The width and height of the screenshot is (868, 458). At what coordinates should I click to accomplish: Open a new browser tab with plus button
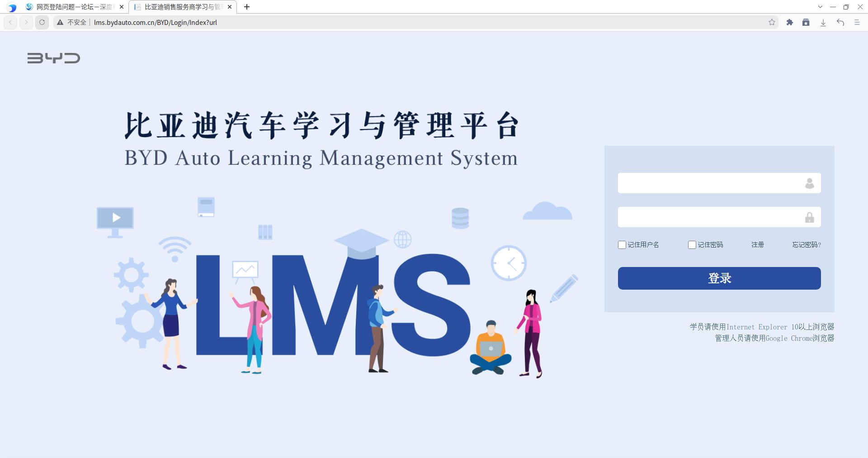[x=246, y=7]
